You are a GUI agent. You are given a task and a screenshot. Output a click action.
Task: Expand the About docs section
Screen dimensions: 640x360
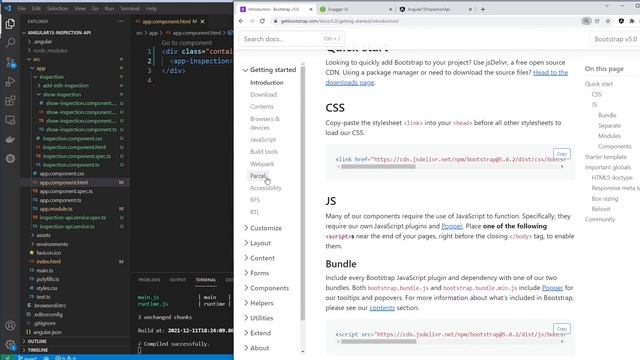(x=256, y=348)
